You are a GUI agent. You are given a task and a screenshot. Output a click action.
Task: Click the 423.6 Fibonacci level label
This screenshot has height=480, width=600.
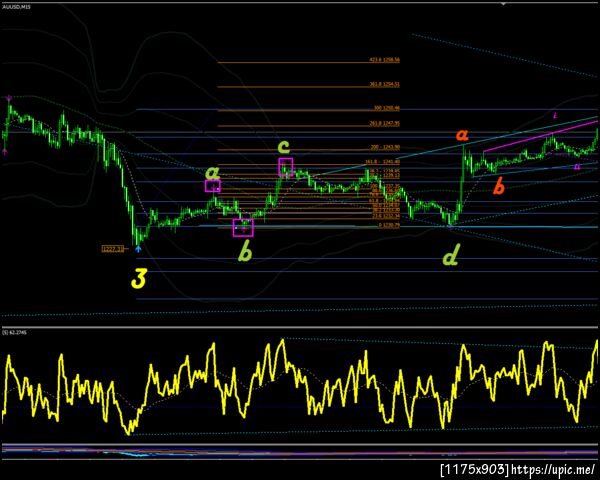(385, 60)
